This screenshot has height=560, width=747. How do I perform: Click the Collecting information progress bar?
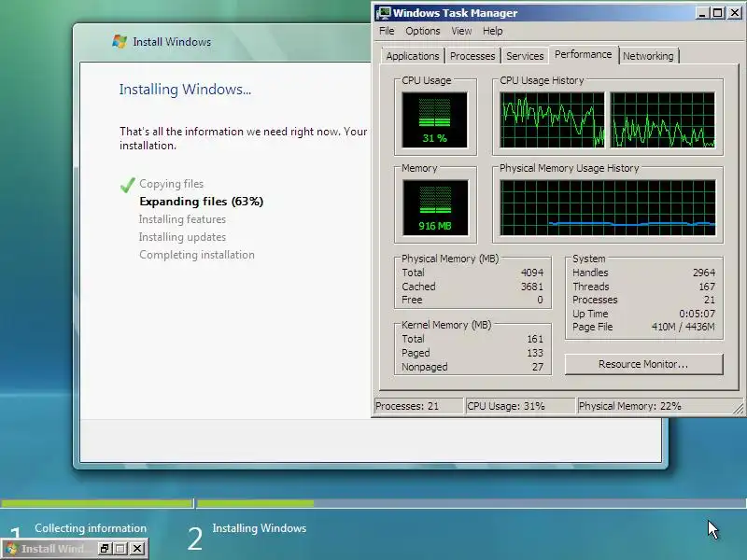point(97,503)
